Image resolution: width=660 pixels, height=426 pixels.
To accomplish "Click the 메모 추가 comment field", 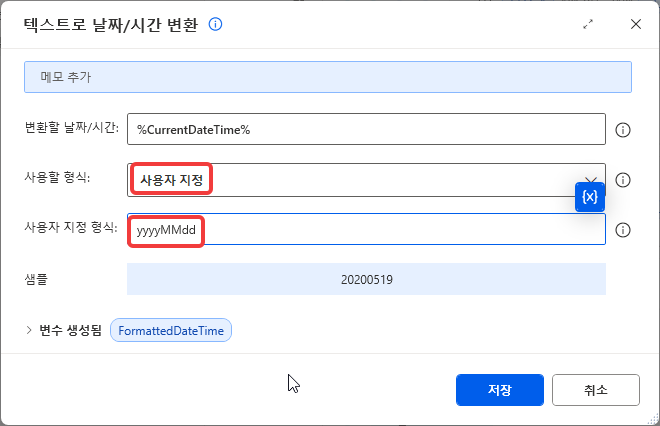I will (x=328, y=77).
